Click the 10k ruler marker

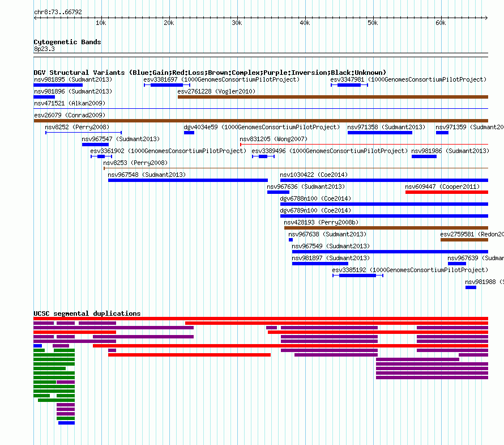[x=101, y=23]
